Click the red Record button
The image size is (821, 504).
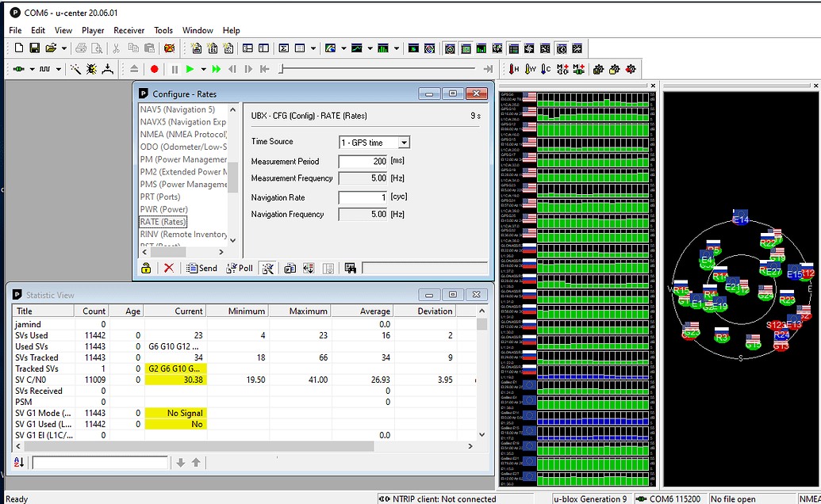pos(155,70)
